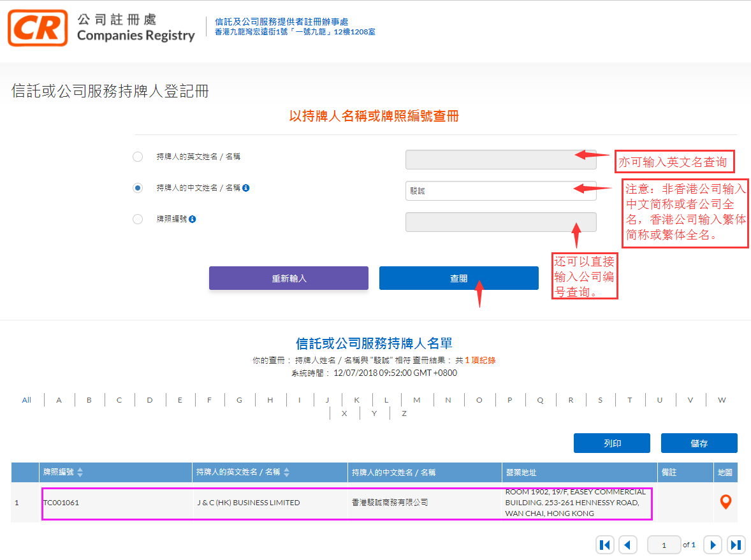Screen dimensions: 751x560
Task: Show All entries in alphabet filter
Action: tap(26, 400)
